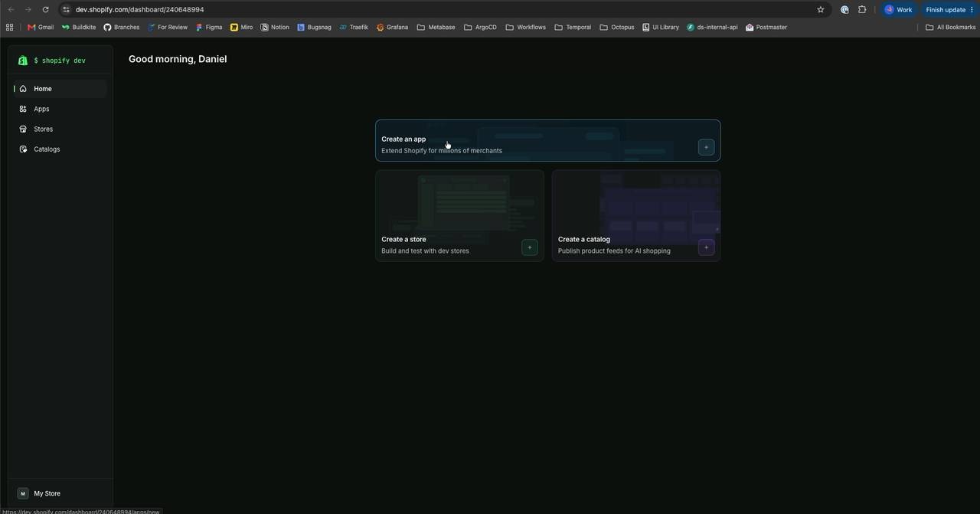Expand the ArgoCD bookmark folder
The height and width of the screenshot is (514, 980).
(x=480, y=27)
